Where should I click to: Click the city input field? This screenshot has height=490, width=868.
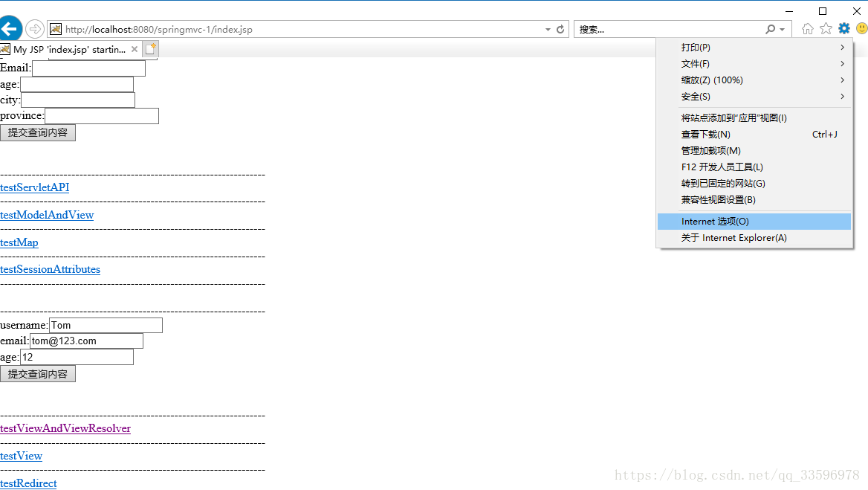pos(77,100)
